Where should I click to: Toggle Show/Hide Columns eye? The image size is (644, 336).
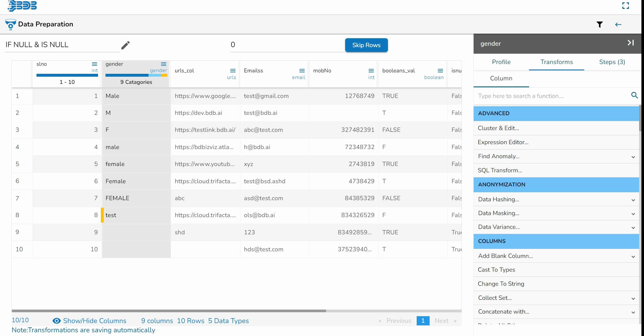[57, 321]
